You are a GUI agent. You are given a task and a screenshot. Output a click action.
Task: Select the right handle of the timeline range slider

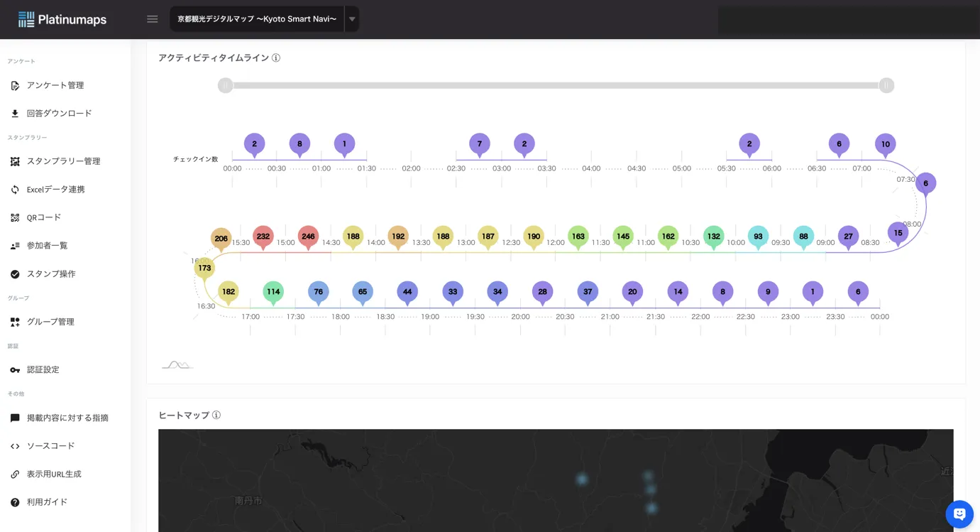click(886, 85)
